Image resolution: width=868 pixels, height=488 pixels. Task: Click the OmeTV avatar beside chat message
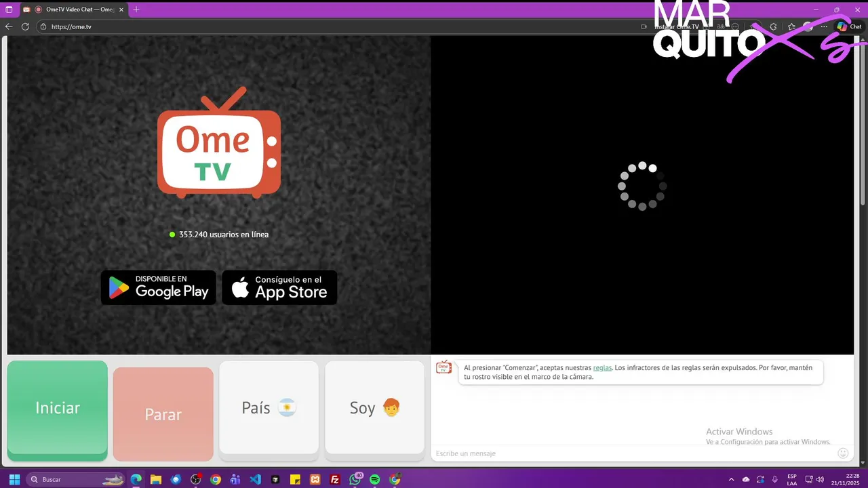coord(443,367)
